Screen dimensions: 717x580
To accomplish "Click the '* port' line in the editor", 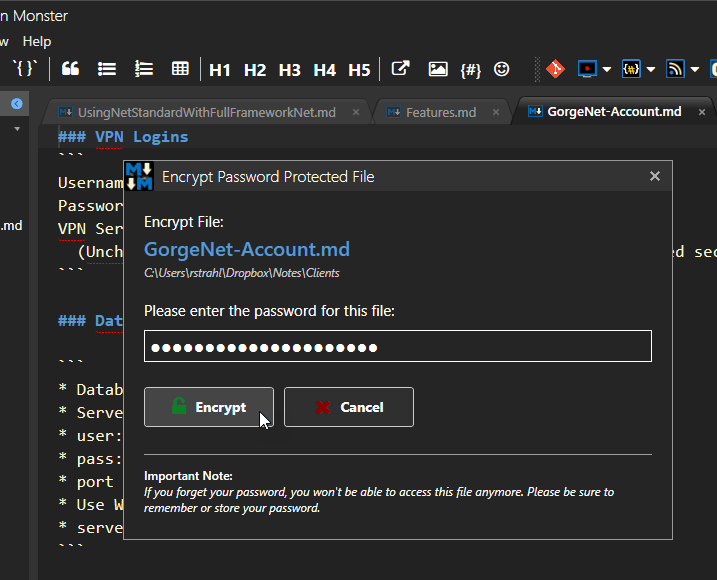I will (x=86, y=482).
